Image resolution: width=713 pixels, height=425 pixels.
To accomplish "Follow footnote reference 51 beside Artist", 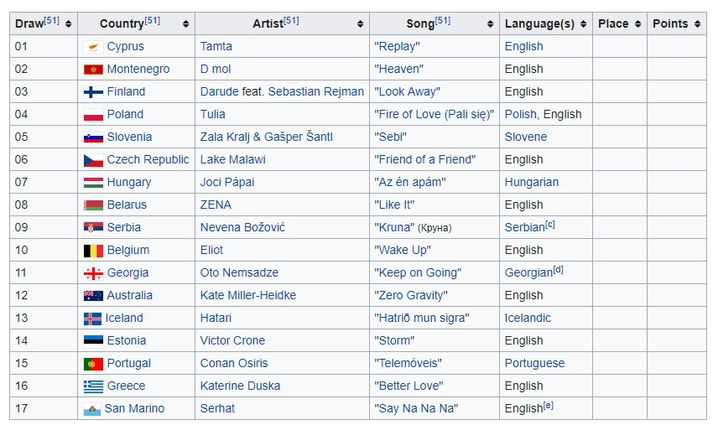I will click(291, 21).
